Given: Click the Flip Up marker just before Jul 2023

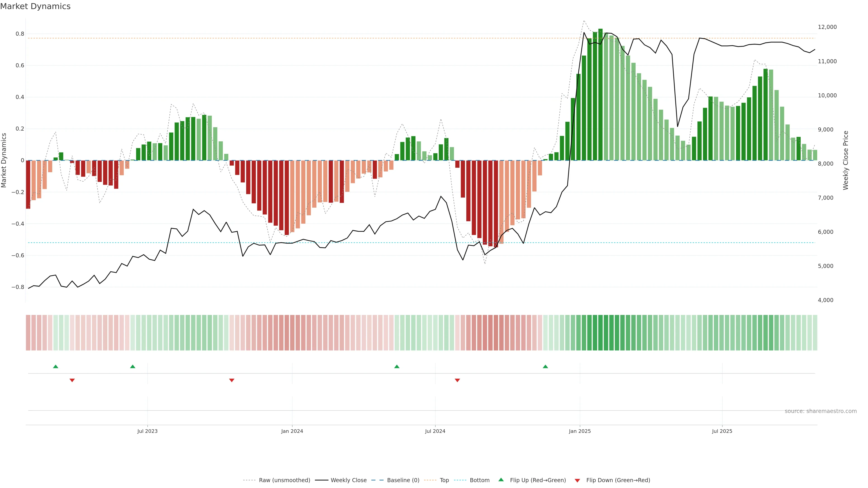Looking at the screenshot, I should [133, 366].
